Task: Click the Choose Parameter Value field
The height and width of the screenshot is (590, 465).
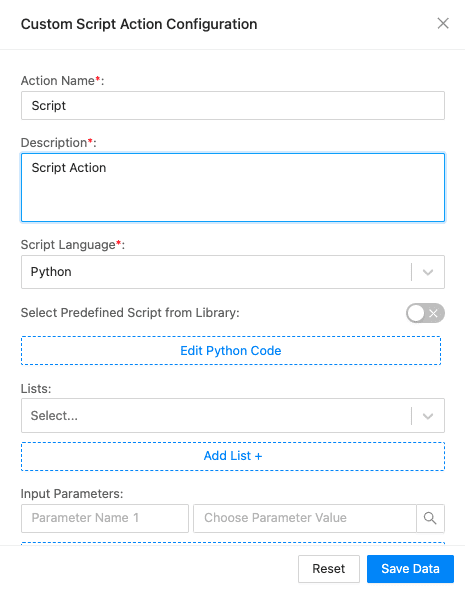Action: (x=305, y=518)
